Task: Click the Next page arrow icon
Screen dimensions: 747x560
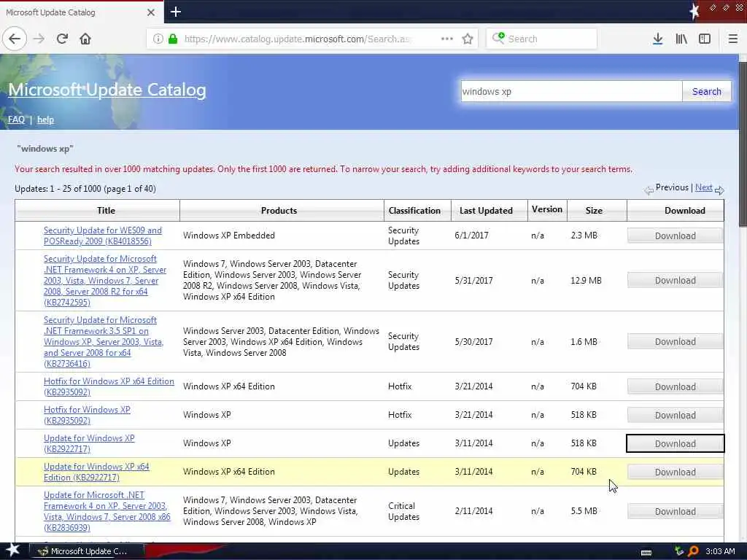Action: click(719, 190)
